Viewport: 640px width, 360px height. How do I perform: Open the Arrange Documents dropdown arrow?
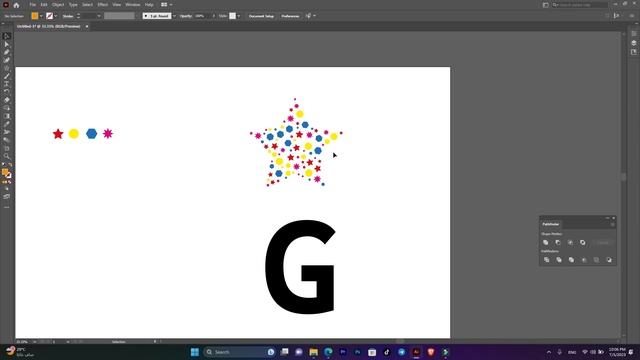[x=171, y=4]
